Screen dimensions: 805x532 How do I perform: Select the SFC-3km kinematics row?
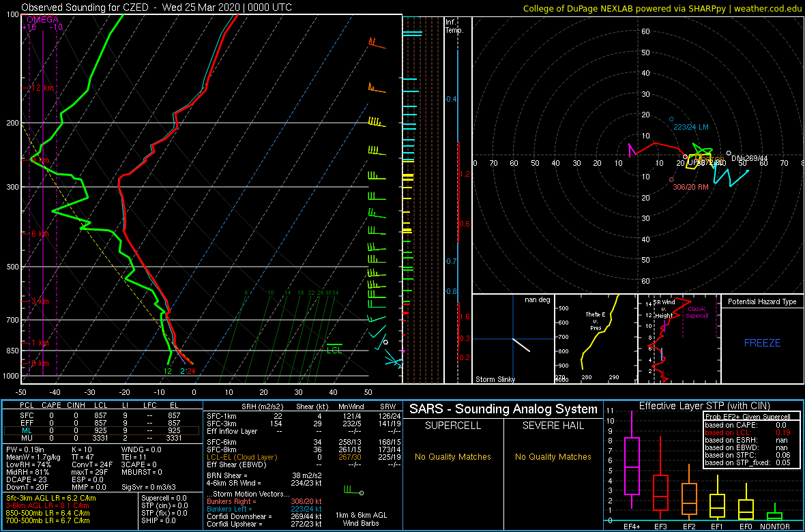pos(304,424)
